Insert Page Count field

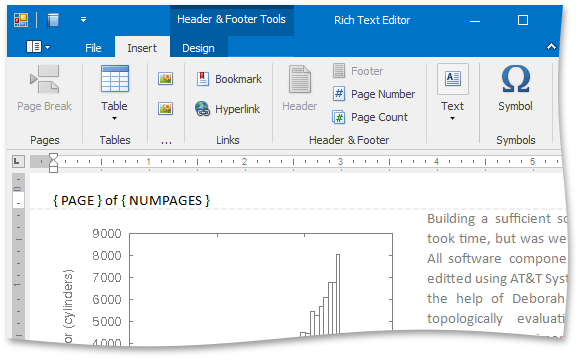(370, 117)
